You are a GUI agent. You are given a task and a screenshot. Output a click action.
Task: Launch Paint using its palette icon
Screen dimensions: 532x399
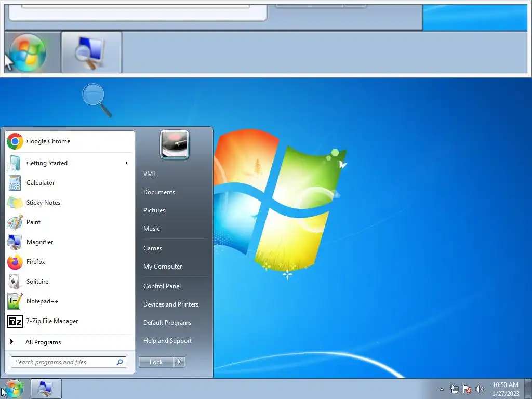click(15, 222)
